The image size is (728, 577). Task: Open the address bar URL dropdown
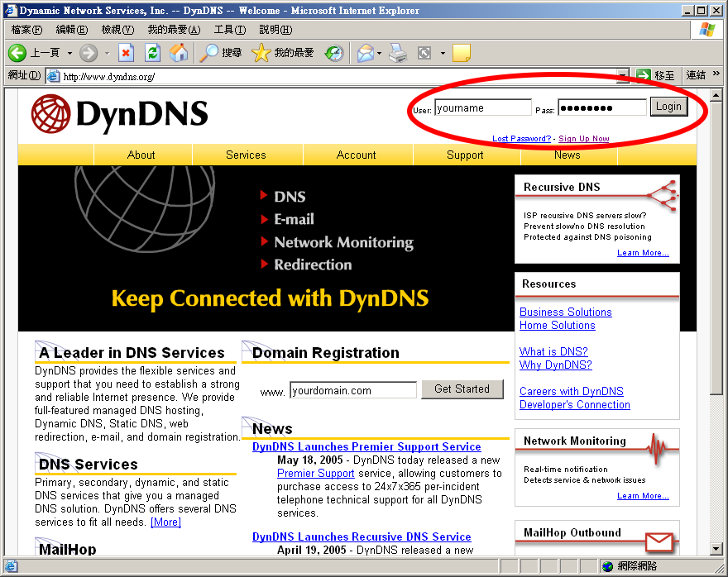622,76
